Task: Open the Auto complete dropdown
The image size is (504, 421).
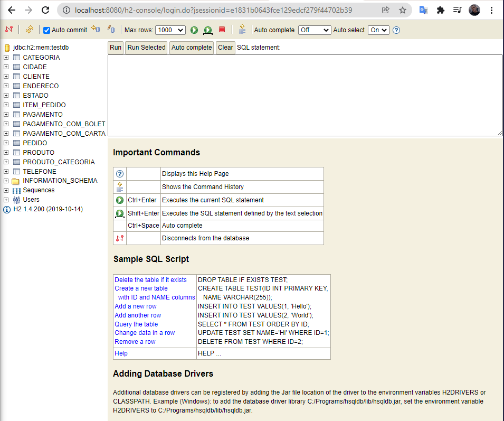Action: pos(314,30)
